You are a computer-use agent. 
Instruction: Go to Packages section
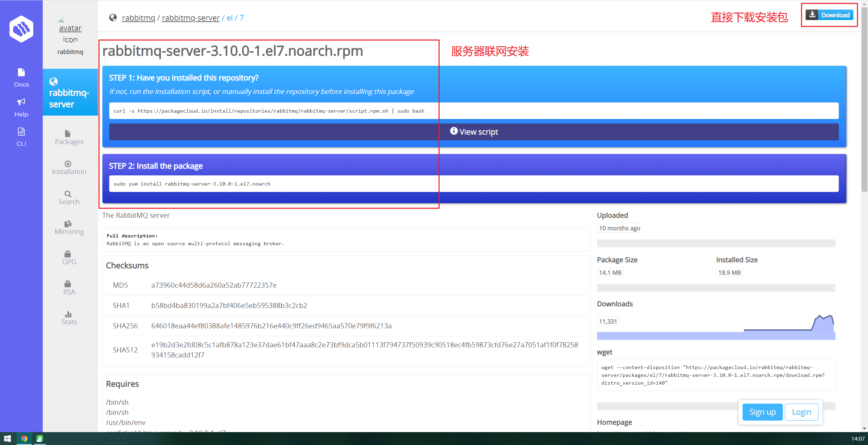pyautogui.click(x=69, y=138)
